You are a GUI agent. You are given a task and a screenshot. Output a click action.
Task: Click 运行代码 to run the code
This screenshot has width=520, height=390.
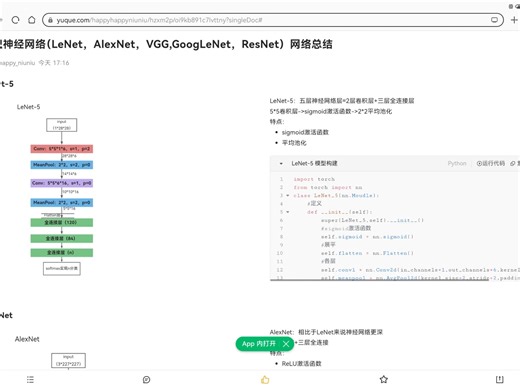coord(491,163)
